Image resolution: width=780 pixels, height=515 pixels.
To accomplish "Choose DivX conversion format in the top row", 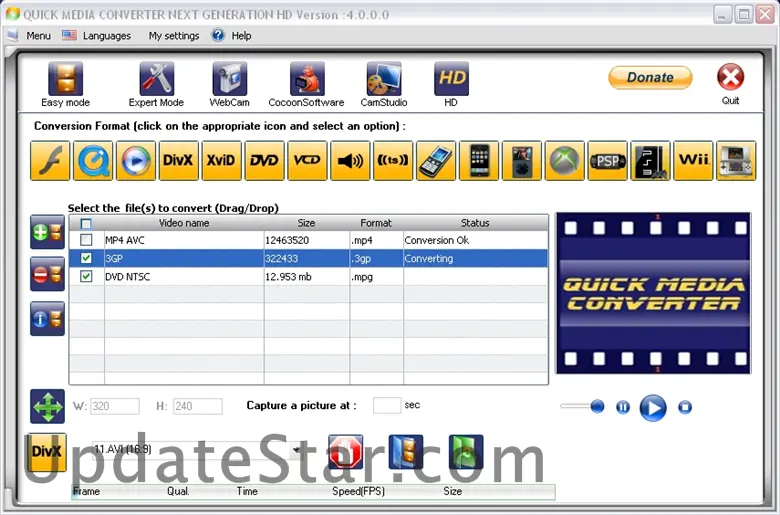I will pos(179,160).
